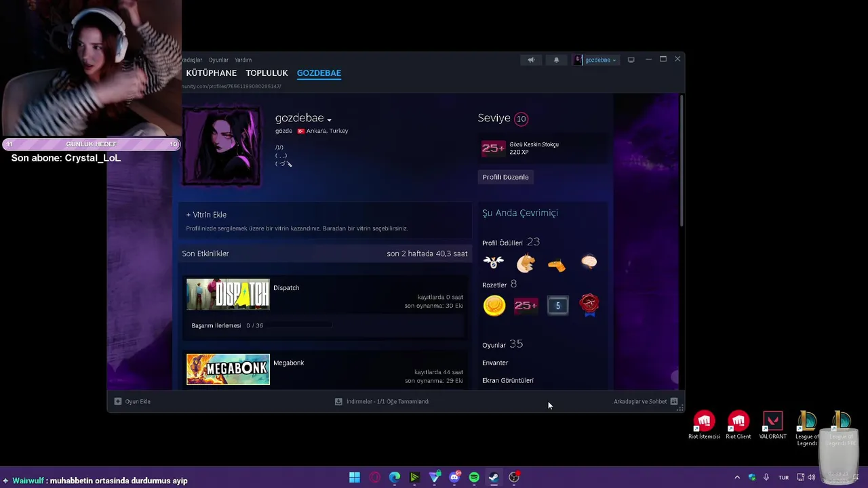Open the TOPLULUK tab
The height and width of the screenshot is (488, 868).
click(267, 73)
